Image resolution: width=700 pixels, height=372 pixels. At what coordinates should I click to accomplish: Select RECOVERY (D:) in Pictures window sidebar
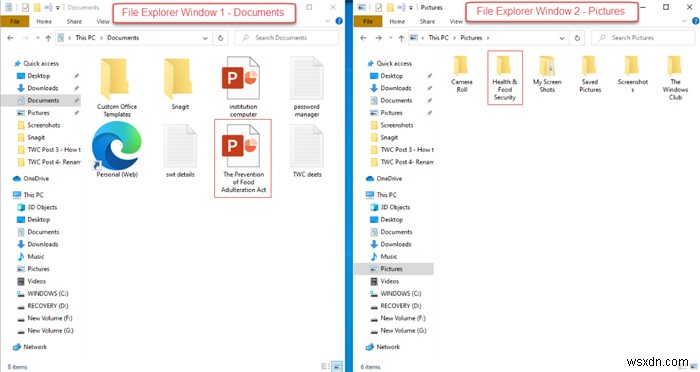click(396, 306)
